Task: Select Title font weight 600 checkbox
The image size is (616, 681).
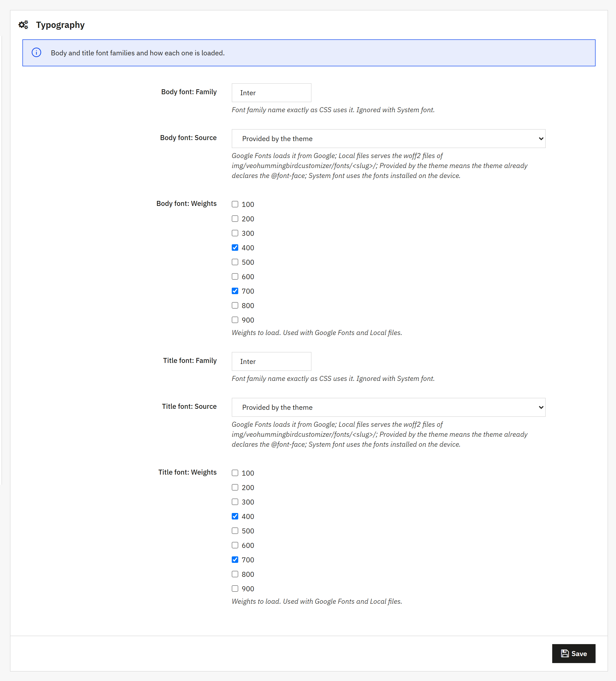Action: tap(235, 545)
